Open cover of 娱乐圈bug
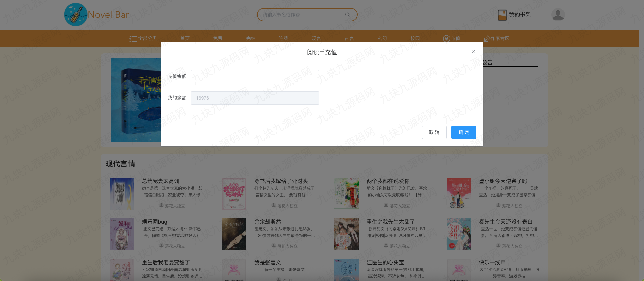The height and width of the screenshot is (281, 644). 122,234
